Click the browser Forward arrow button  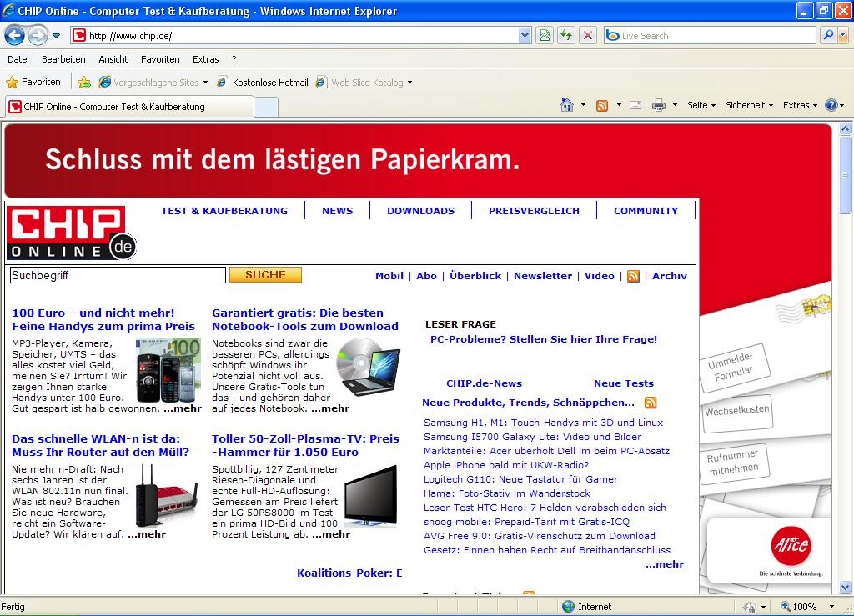pyautogui.click(x=37, y=36)
